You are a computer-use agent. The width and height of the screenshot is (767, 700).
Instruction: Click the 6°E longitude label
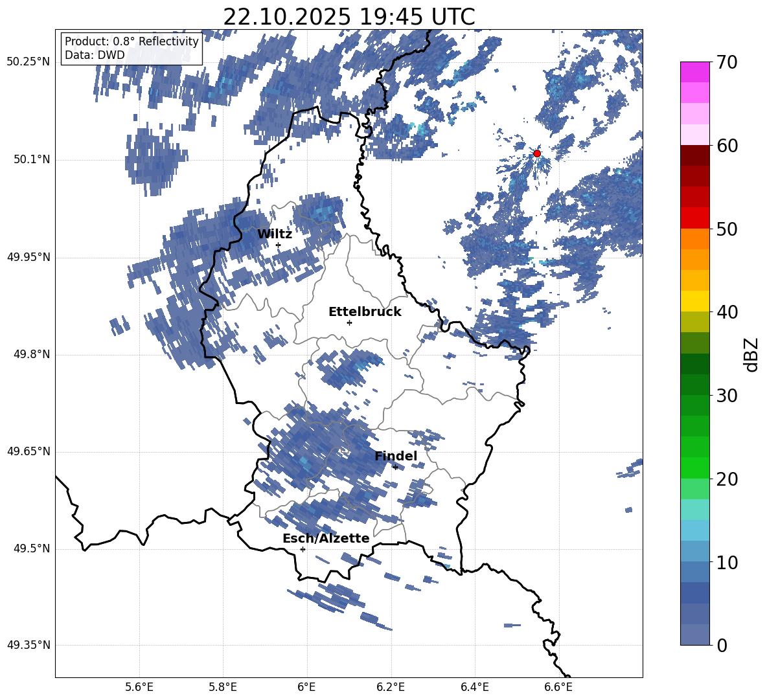tap(306, 688)
